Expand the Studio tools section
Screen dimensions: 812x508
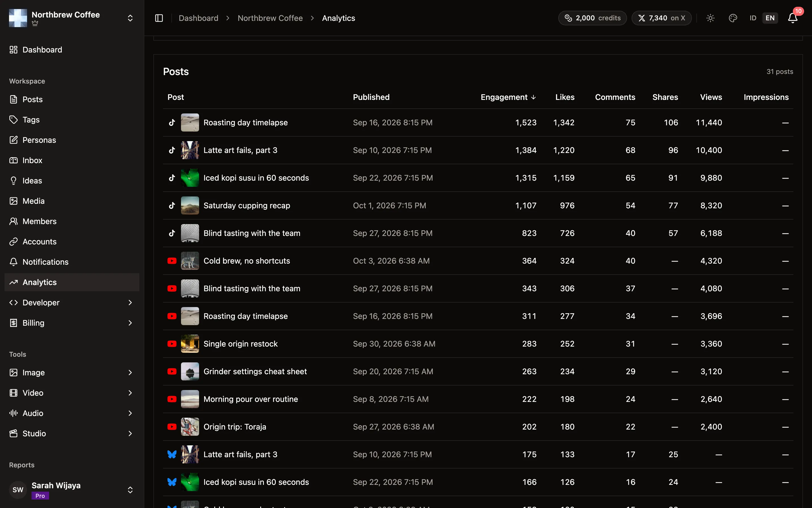(x=72, y=433)
